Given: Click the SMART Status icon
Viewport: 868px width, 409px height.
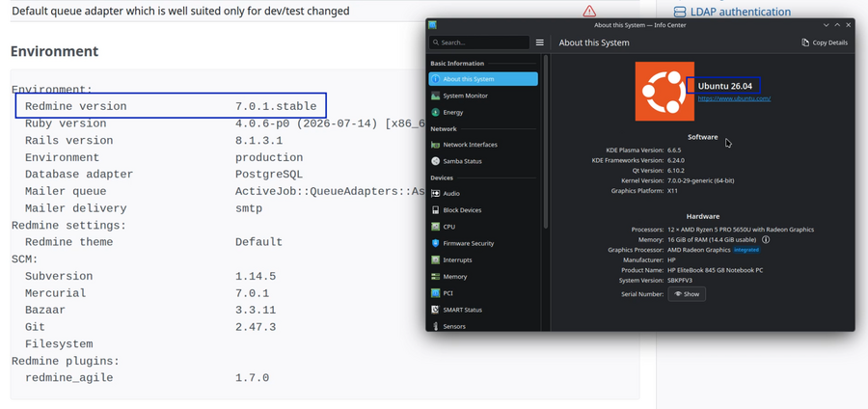Looking at the screenshot, I should (436, 310).
